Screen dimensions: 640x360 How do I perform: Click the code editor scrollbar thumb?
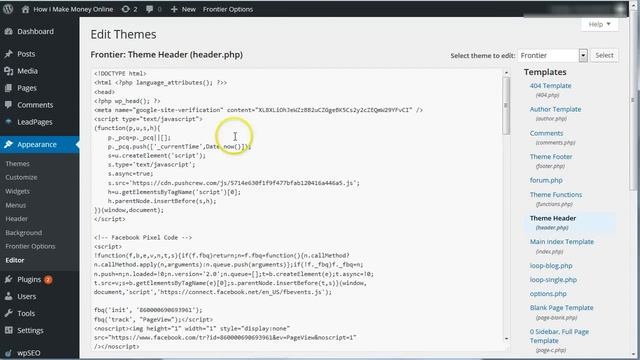506,106
